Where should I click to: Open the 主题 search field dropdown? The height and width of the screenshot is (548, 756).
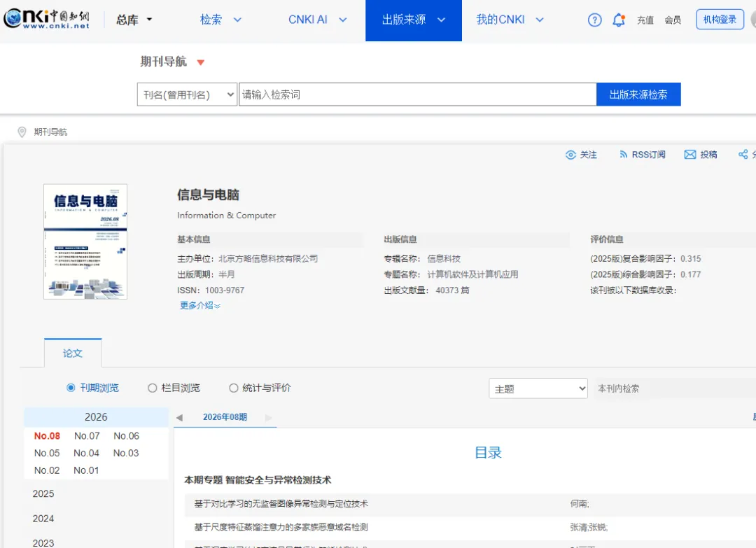click(538, 388)
